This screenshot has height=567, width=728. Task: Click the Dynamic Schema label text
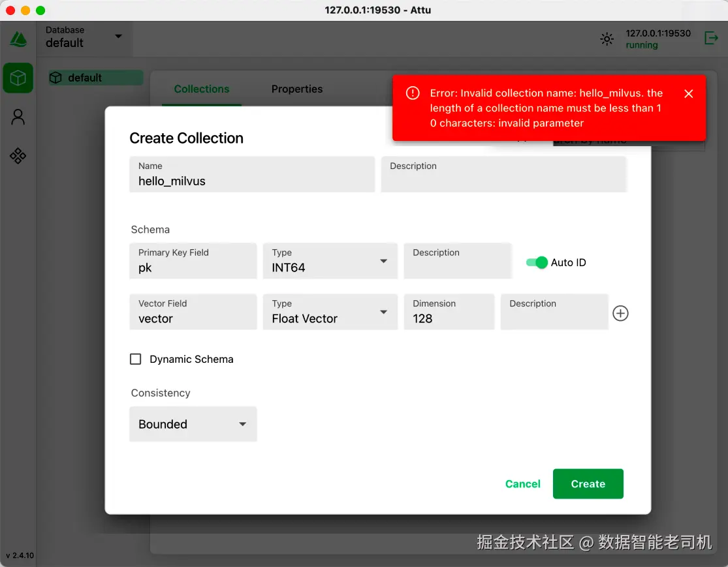[x=191, y=359]
